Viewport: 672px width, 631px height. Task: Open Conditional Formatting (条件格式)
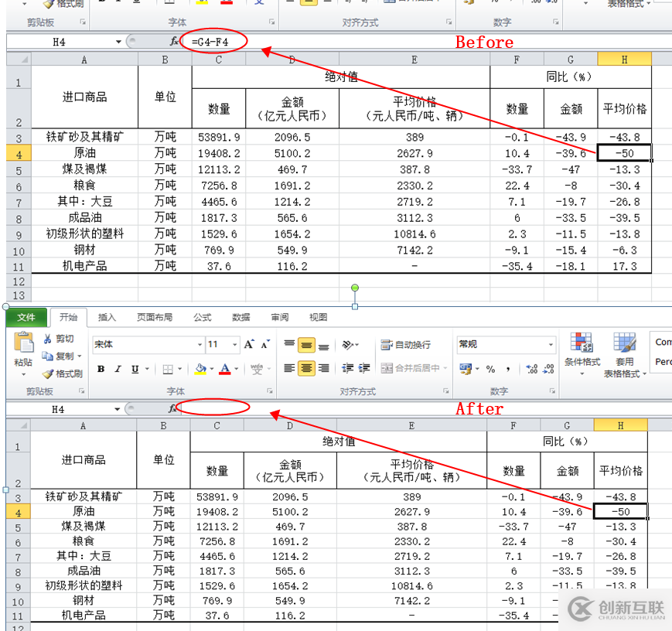(582, 354)
